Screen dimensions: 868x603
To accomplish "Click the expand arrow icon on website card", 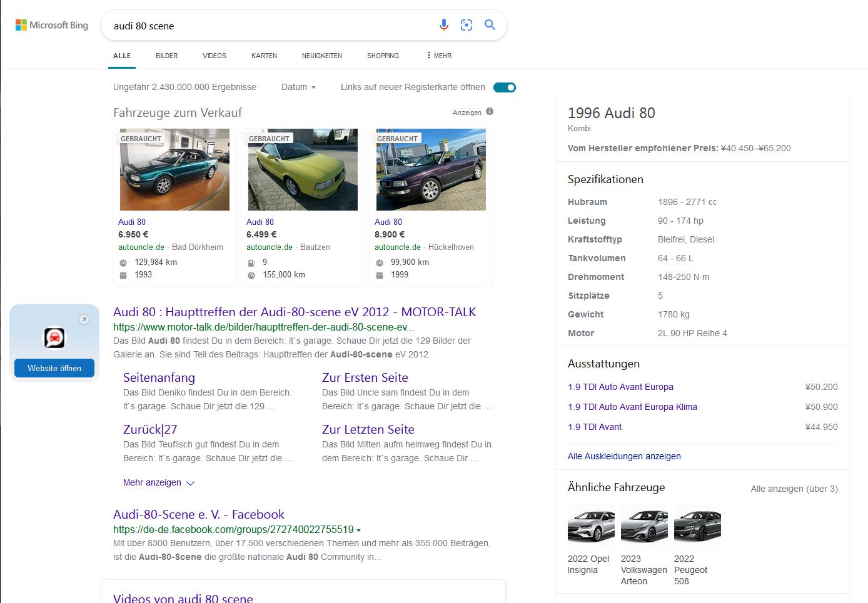I will click(84, 320).
